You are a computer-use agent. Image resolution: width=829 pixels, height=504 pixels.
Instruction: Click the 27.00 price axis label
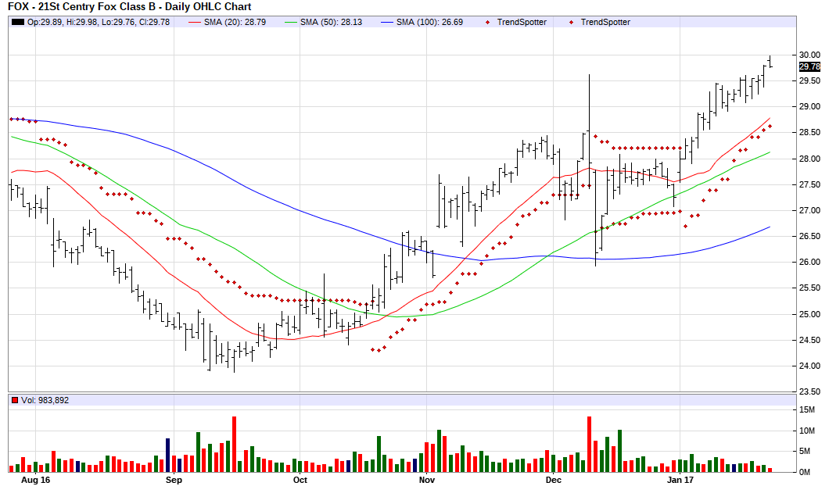[809, 211]
